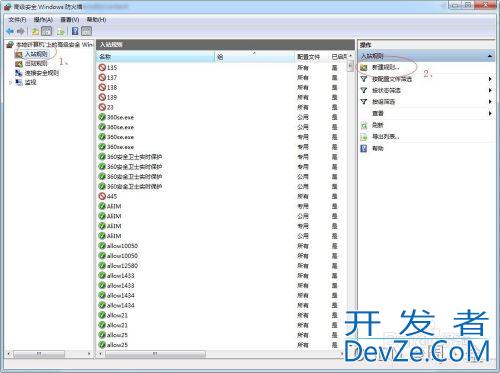500x373 pixels.
Task: Collapse the 入站规则 actions section arrow
Action: point(489,56)
